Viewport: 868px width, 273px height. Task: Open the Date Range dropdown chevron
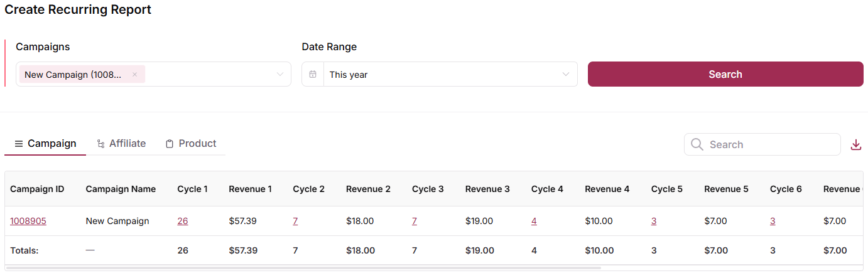566,74
